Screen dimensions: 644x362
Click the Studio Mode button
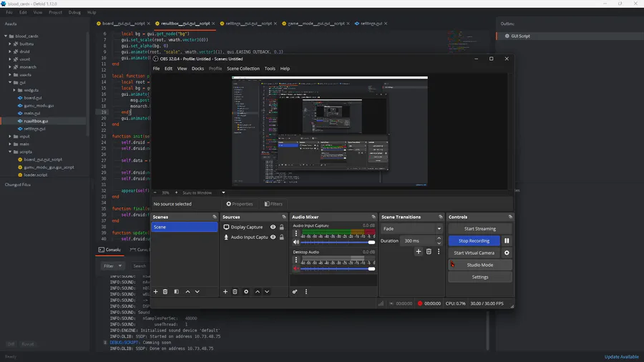coord(479,265)
